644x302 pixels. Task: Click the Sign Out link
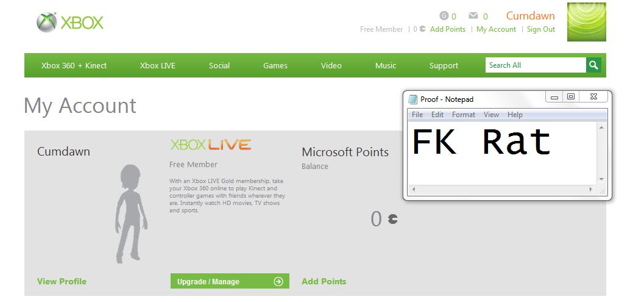(x=541, y=29)
